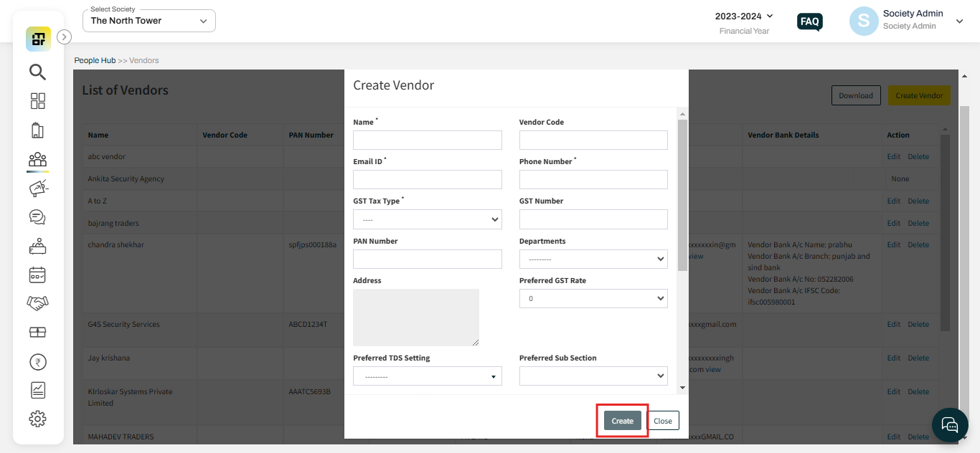The width and height of the screenshot is (980, 453).
Task: Select the People Hub sidebar icon
Action: click(x=37, y=159)
